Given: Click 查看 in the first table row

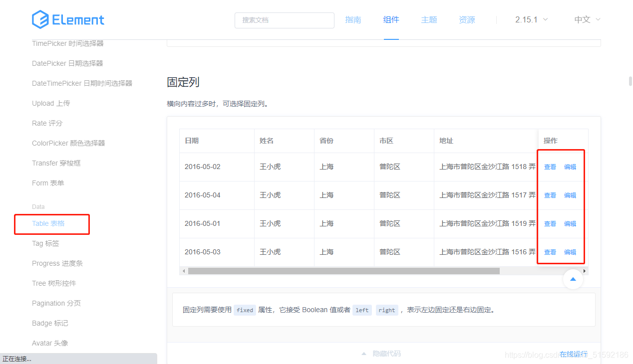Looking at the screenshot, I should pos(550,167).
